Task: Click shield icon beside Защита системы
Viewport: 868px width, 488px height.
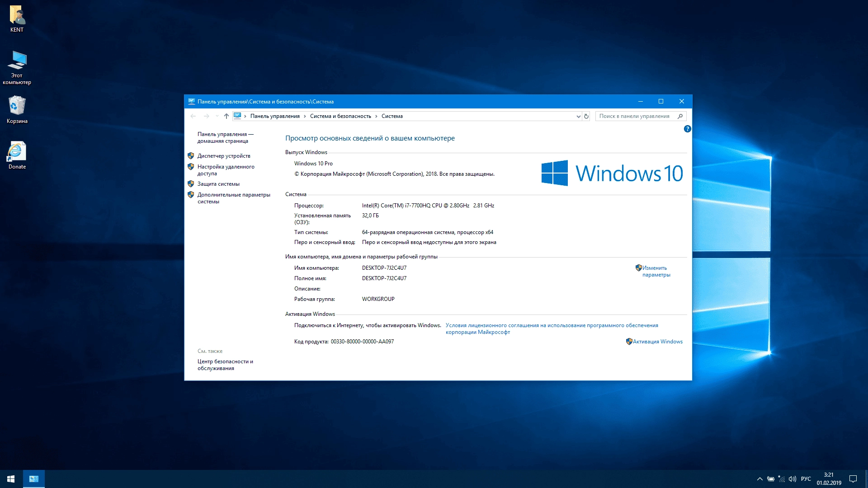Action: pyautogui.click(x=191, y=184)
